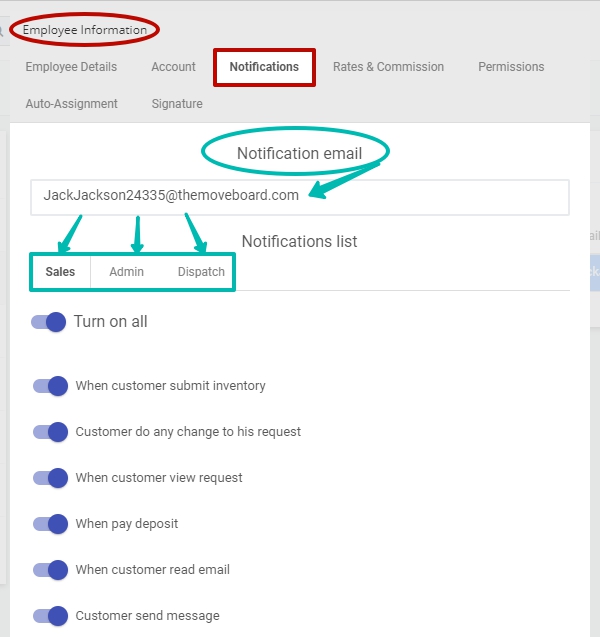Switch to the Signature tab
The width and height of the screenshot is (600, 637).
point(177,104)
